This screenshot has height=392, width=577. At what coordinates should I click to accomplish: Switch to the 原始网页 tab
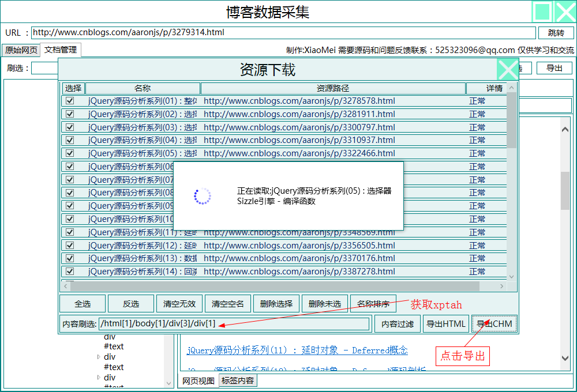pyautogui.click(x=21, y=50)
